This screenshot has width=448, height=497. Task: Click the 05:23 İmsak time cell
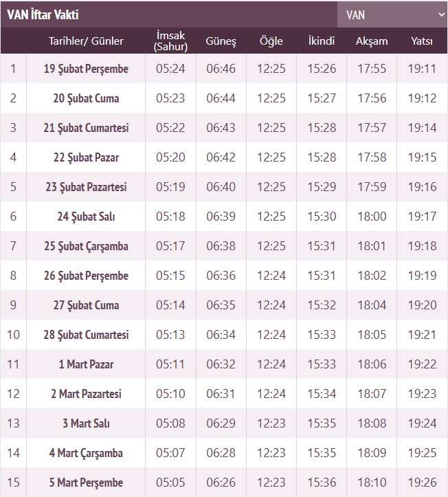pos(170,98)
